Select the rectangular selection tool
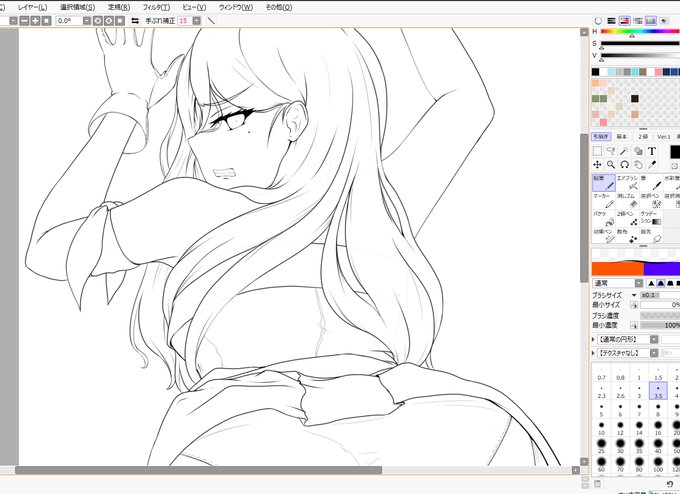Viewport: 680px width, 494px height. point(597,151)
